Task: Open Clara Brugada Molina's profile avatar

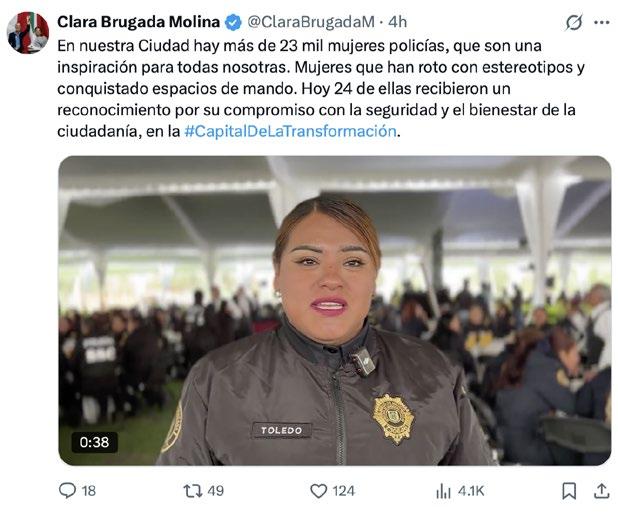Action: coord(28,32)
